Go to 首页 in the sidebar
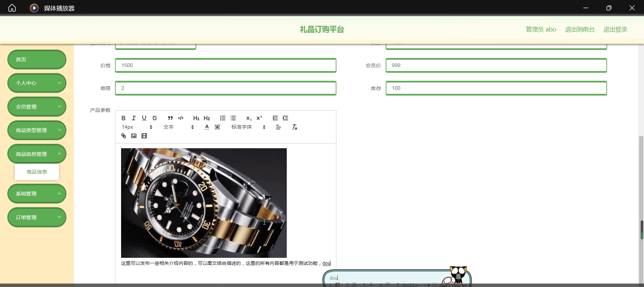The width and height of the screenshot is (644, 287). pyautogui.click(x=37, y=60)
